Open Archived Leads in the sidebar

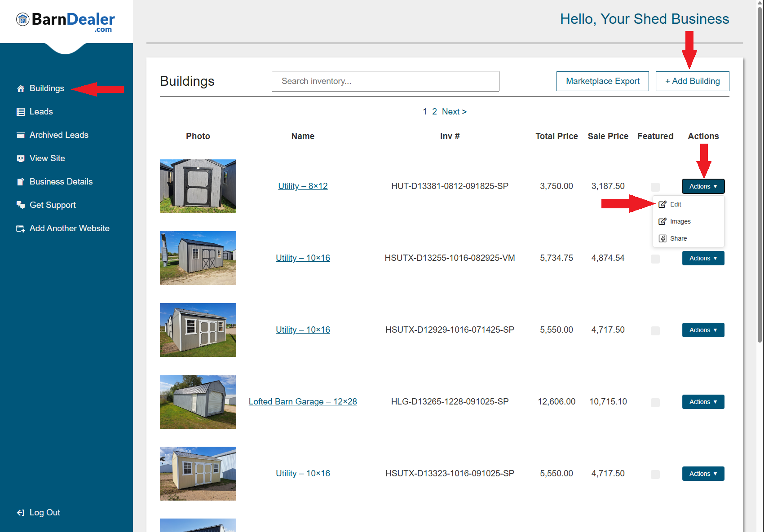59,135
